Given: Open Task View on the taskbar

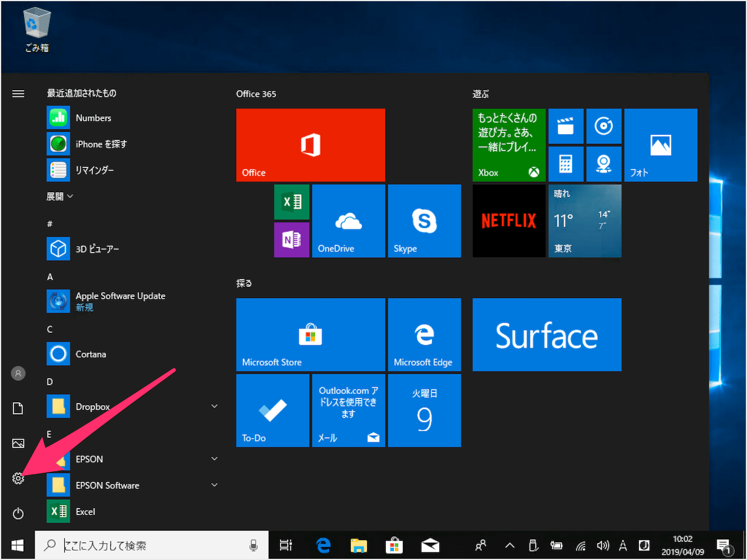Looking at the screenshot, I should [285, 545].
